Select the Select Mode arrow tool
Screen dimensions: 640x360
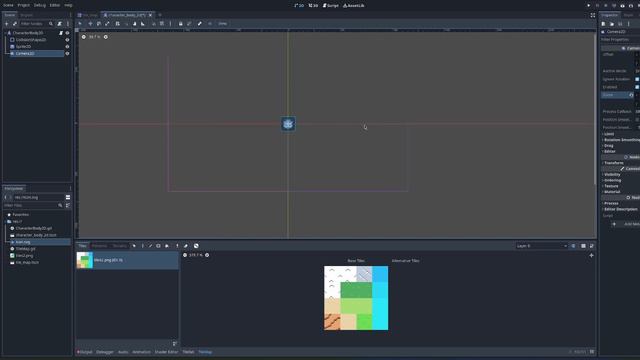point(80,24)
